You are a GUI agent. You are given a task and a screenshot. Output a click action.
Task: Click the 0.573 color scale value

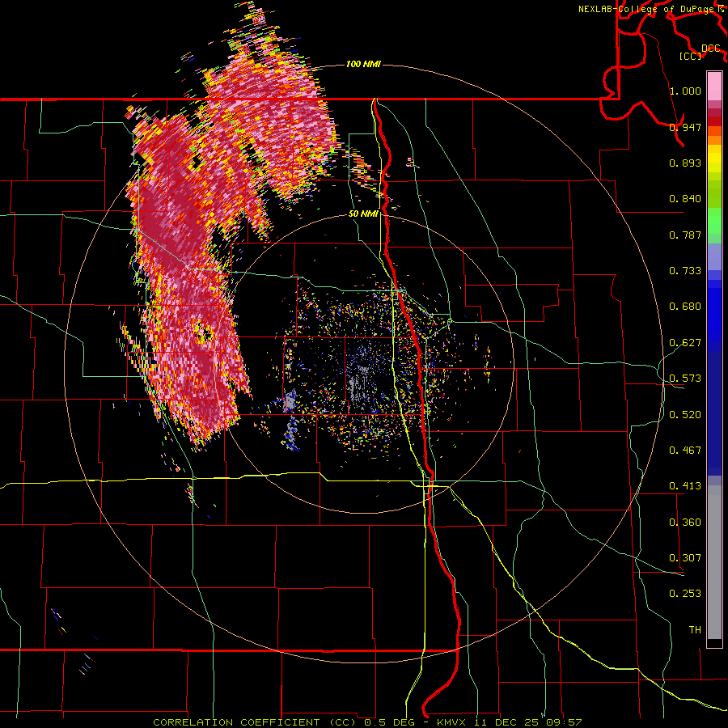[685, 379]
